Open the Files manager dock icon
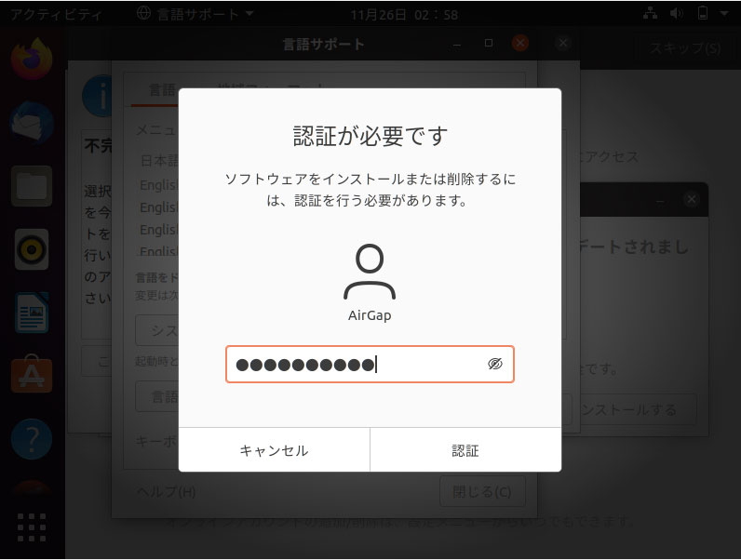The width and height of the screenshot is (741, 560). point(32,186)
